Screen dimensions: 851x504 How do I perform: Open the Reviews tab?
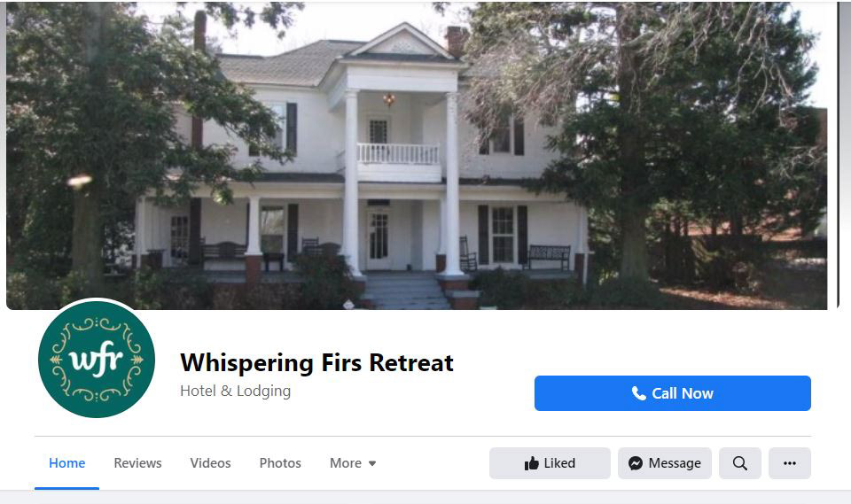(x=138, y=462)
